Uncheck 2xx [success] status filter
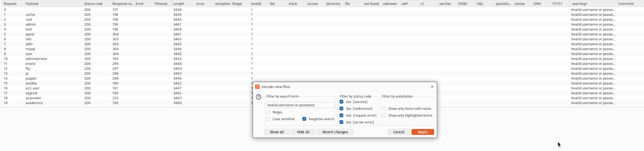 341,102
